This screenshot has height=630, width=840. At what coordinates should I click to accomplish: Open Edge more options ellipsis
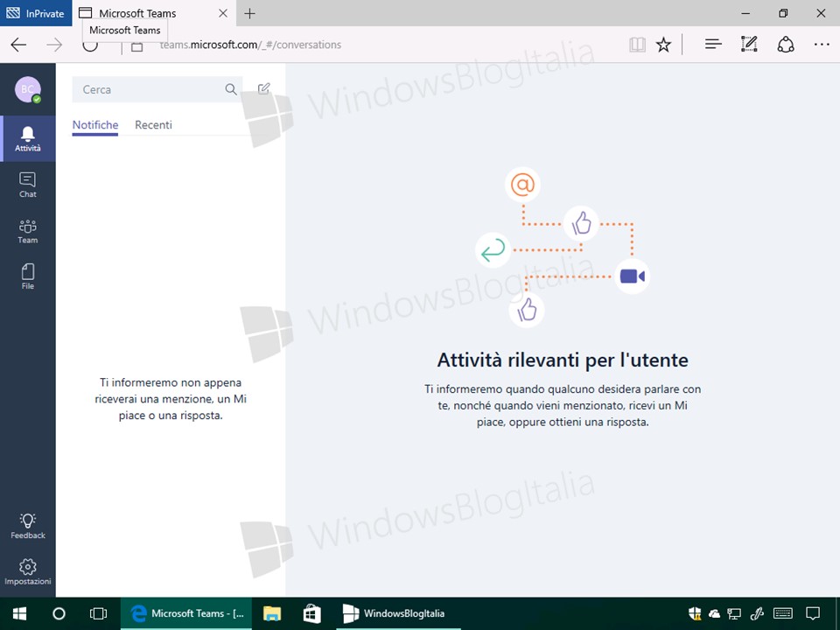point(822,45)
